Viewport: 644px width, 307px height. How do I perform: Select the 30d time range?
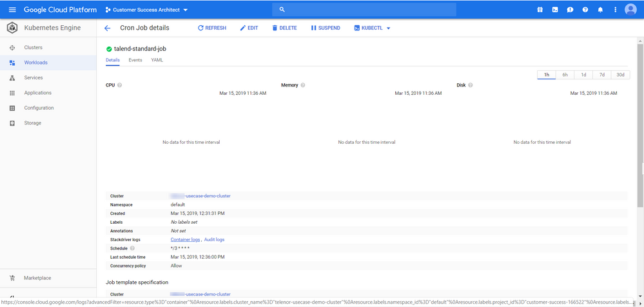pyautogui.click(x=620, y=75)
